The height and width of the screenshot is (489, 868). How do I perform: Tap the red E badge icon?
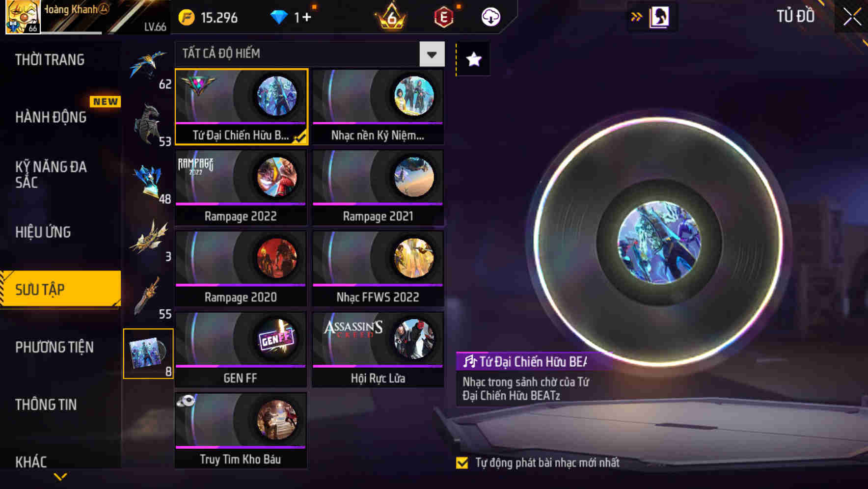[x=443, y=18]
